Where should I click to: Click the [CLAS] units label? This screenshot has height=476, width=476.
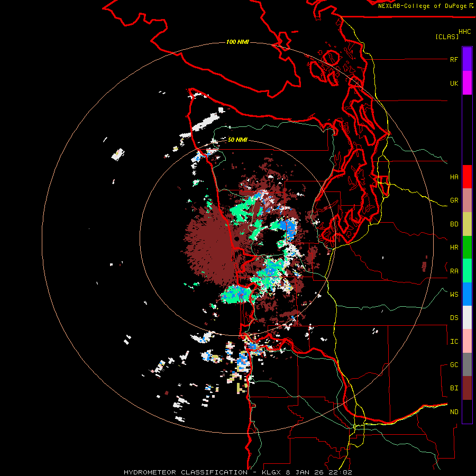447,37
